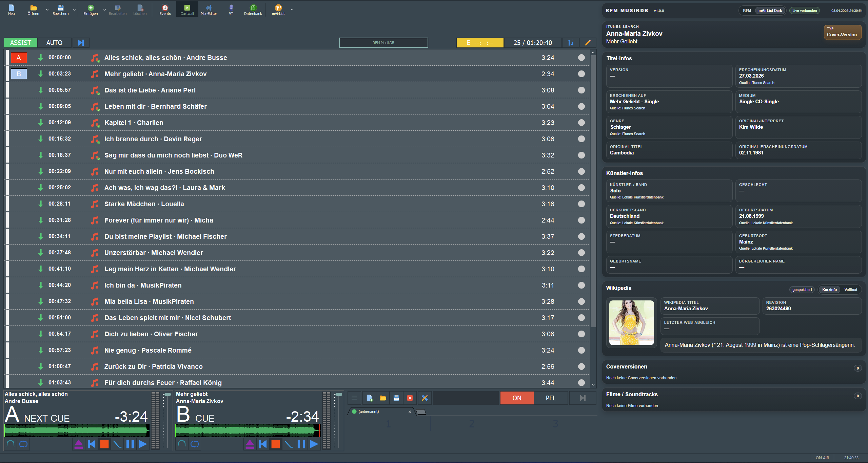
Task: Switch Wikipedia view to Volltext
Action: click(850, 290)
